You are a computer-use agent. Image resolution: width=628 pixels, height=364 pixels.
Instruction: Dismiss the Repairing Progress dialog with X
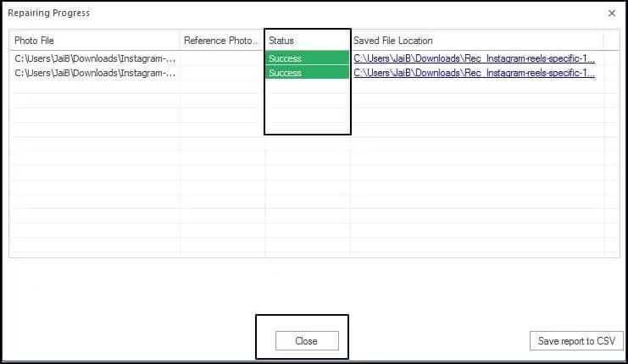(x=612, y=14)
